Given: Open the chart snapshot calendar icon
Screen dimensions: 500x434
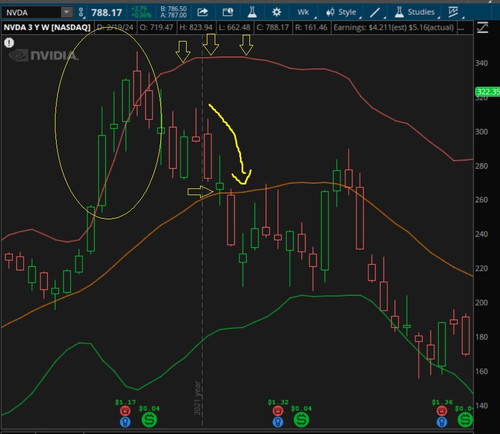Looking at the screenshot, I should (x=228, y=12).
